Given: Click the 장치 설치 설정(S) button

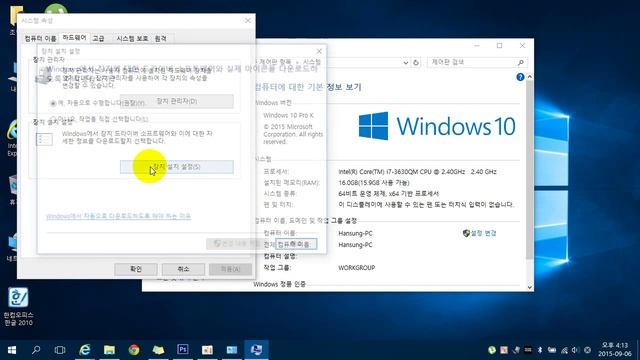Looking at the screenshot, I should tap(177, 167).
